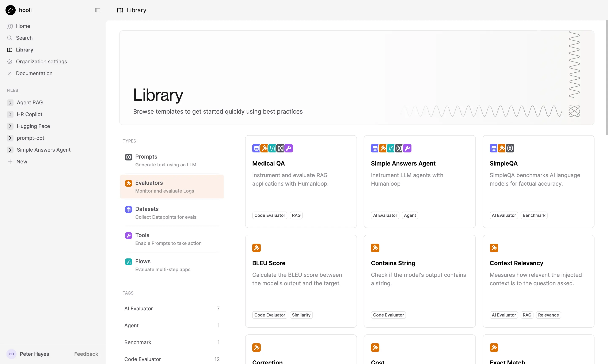608x364 pixels.
Task: Expand the Hugging Face folder
Action: click(x=10, y=126)
